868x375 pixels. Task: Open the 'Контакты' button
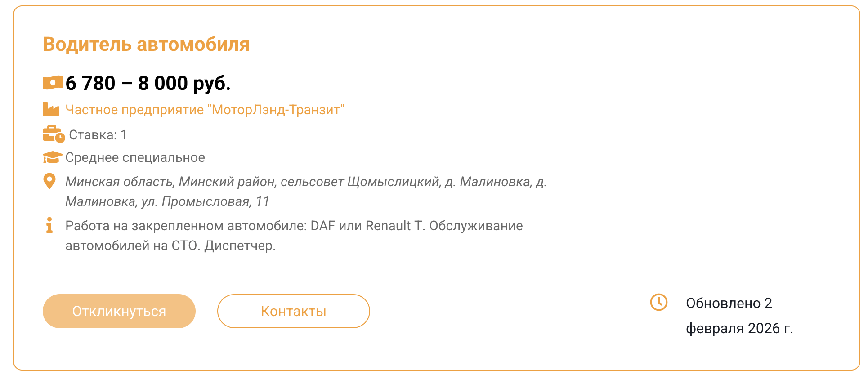coord(293,311)
